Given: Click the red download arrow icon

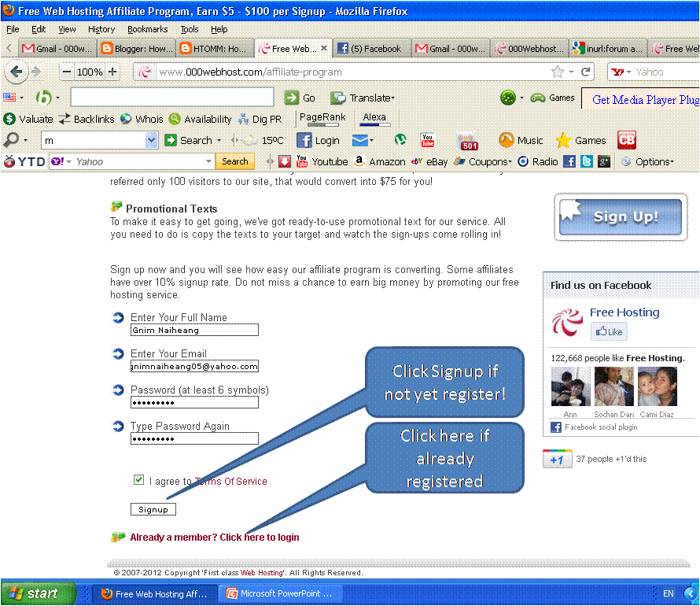Looking at the screenshot, I should pyautogui.click(x=285, y=161).
